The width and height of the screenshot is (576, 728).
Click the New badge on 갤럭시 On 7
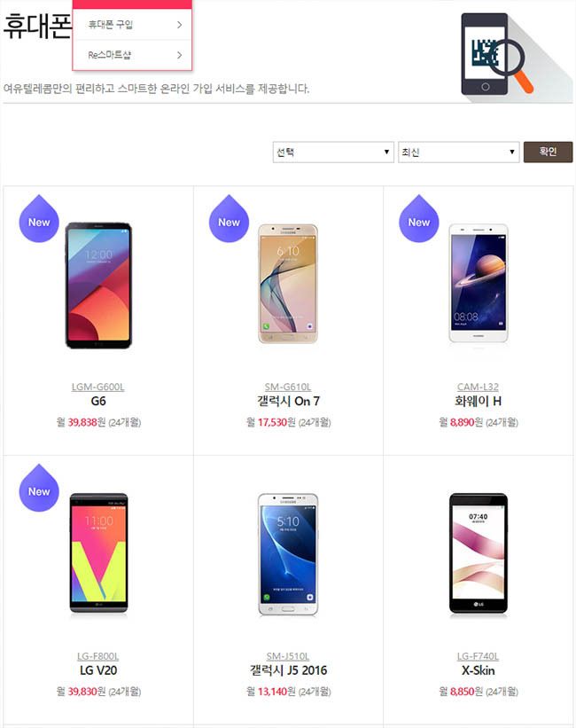229,219
